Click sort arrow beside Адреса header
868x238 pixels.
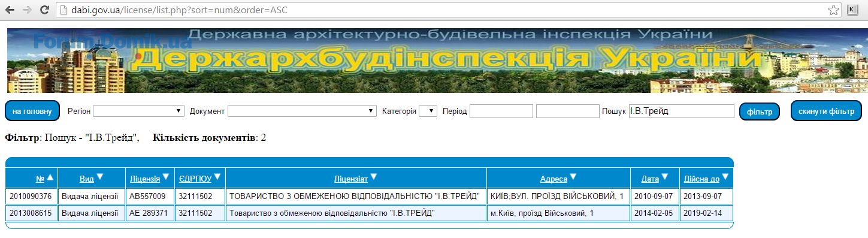(573, 177)
